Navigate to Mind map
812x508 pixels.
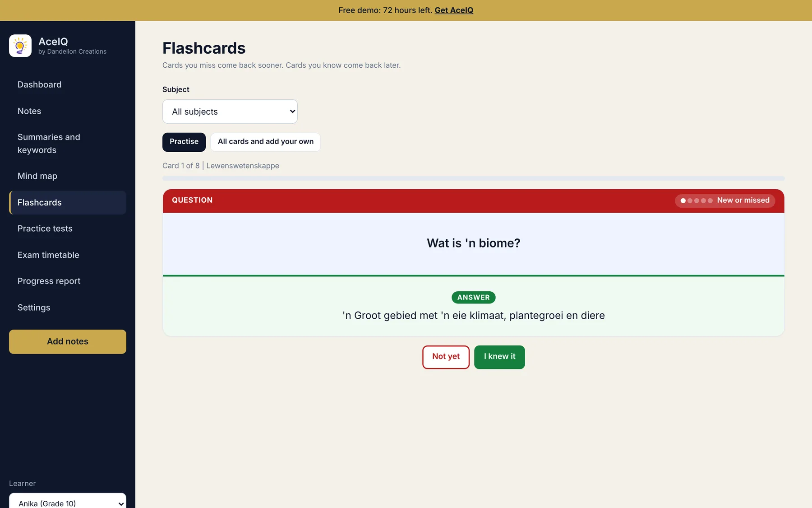click(x=68, y=176)
